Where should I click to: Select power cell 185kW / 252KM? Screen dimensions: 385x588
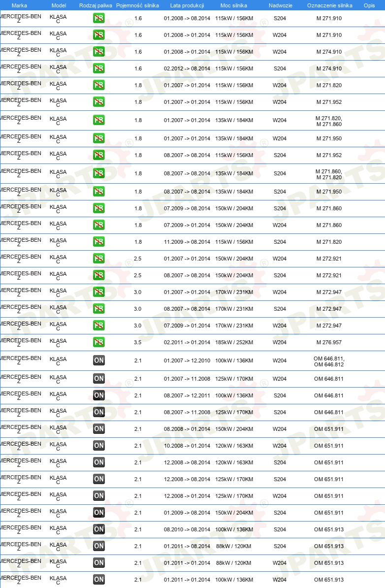click(x=234, y=342)
